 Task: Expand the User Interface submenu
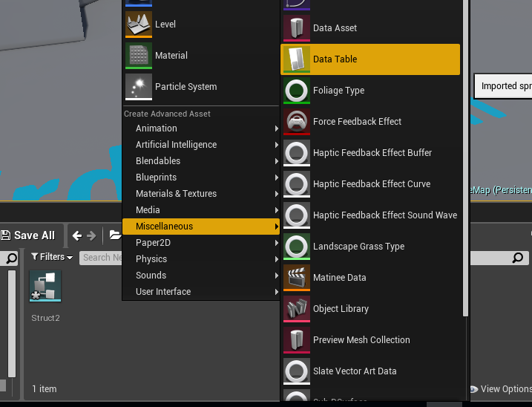click(x=201, y=291)
